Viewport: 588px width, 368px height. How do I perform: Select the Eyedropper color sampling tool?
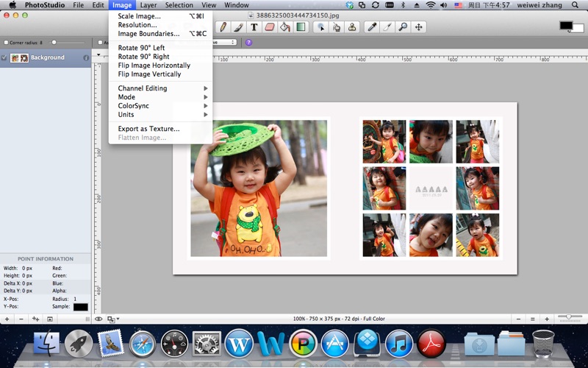372,27
